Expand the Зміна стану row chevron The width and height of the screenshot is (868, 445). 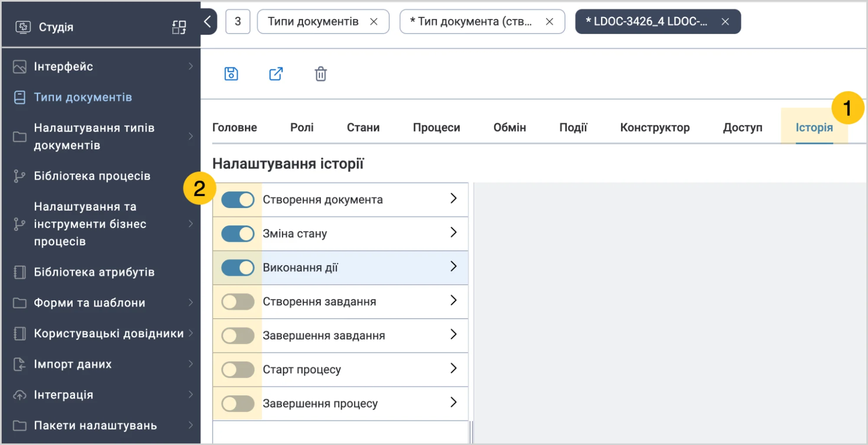tap(453, 232)
